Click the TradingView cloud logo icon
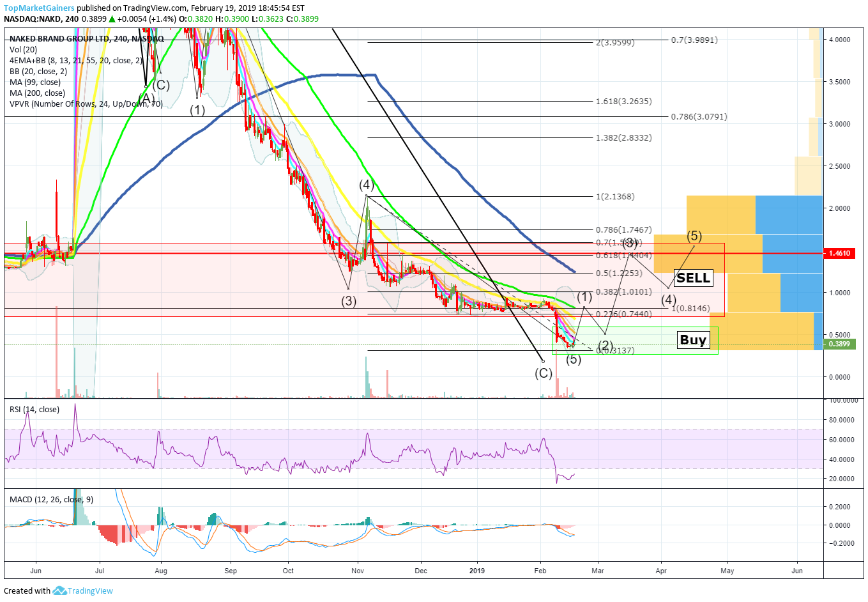This screenshot has width=868, height=602. pos(60,591)
